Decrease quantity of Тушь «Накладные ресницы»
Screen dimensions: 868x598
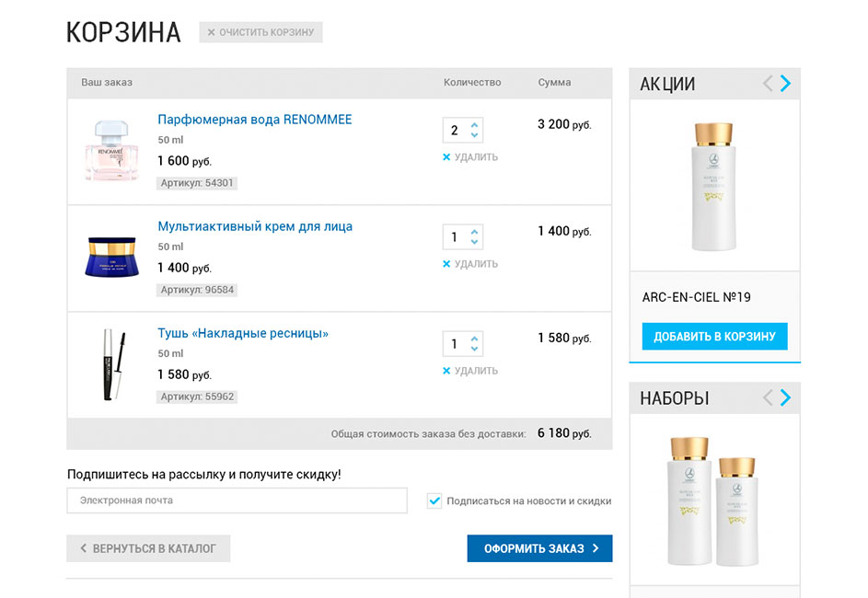coord(474,350)
